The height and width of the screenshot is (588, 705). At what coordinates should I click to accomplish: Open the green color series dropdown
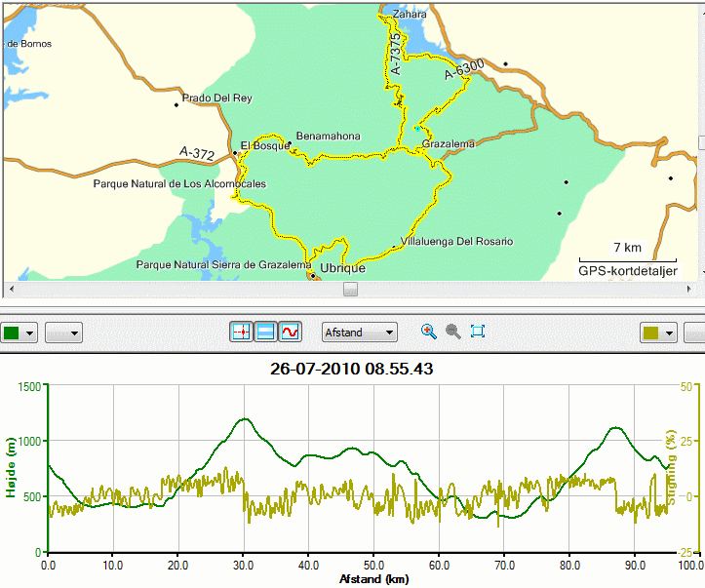[x=19, y=333]
